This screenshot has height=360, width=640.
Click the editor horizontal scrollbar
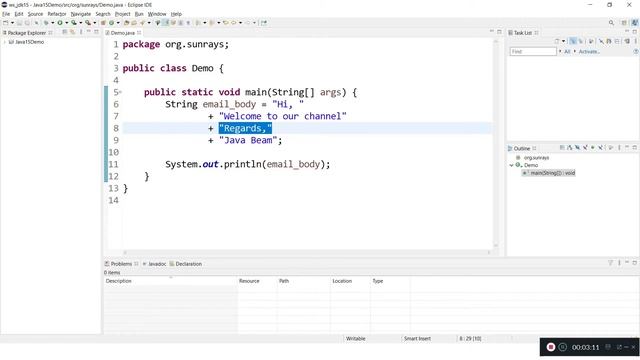click(307, 253)
